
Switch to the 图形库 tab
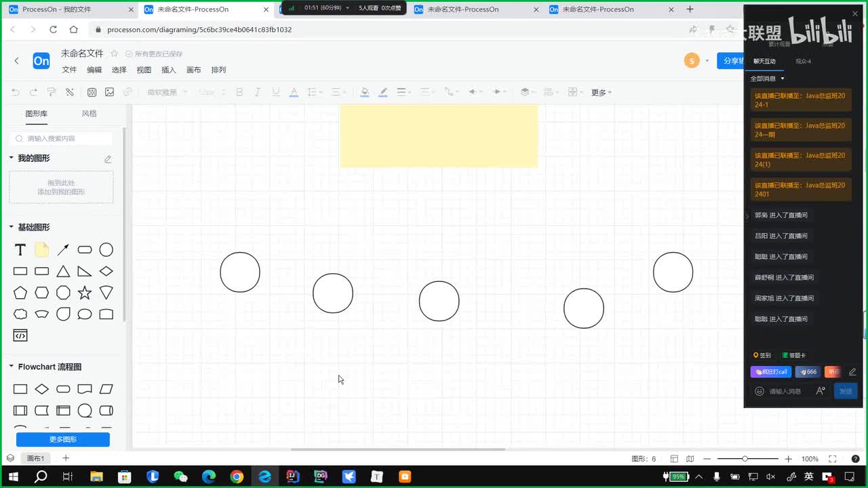pyautogui.click(x=37, y=113)
